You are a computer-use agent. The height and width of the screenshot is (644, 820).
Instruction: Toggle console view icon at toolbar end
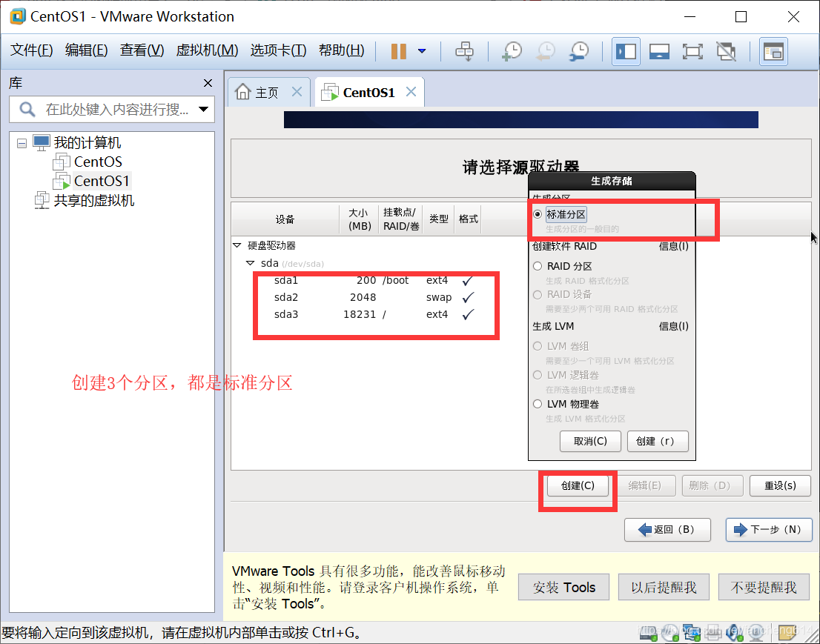click(773, 51)
